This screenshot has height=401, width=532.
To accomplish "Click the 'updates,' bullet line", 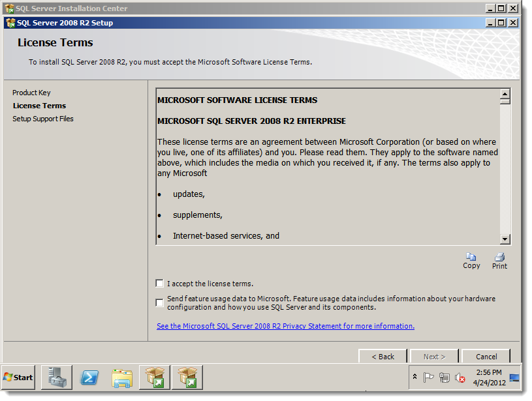I will 189,194.
